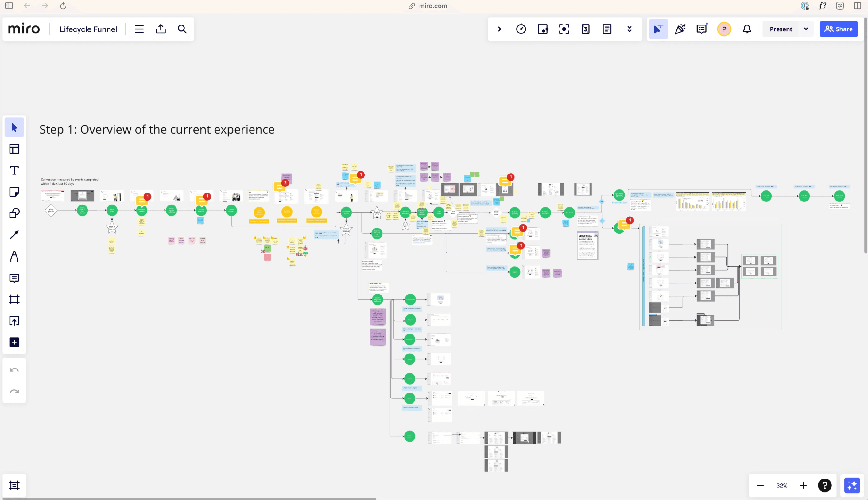Click the browser back arrow
The image size is (868, 500).
coord(27,6)
